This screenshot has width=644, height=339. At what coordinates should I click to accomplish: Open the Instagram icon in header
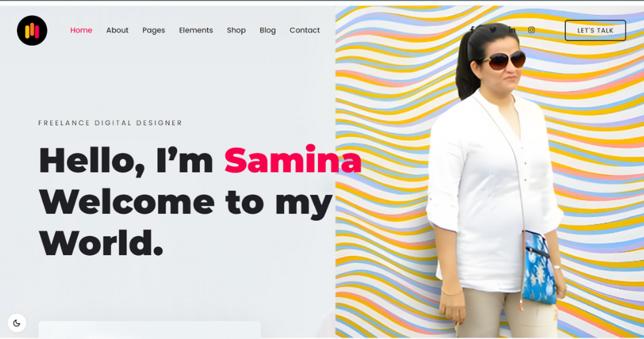[x=531, y=30]
